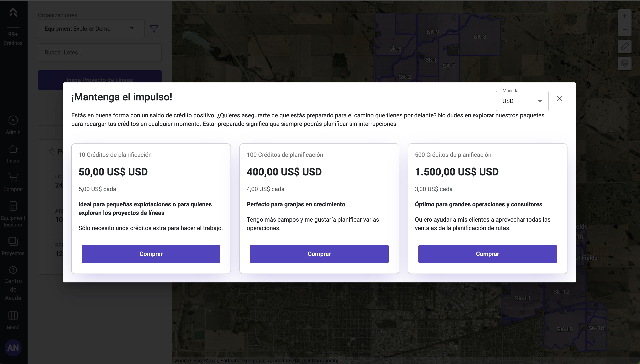640x364 pixels.
Task: Zoom in with the map plus button
Action: click(625, 16)
